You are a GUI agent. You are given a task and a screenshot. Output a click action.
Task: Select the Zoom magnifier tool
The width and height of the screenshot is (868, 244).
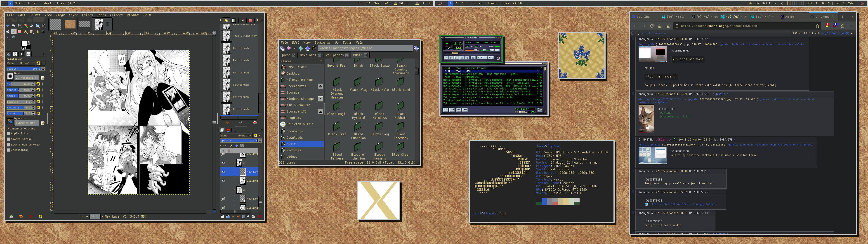(14, 38)
